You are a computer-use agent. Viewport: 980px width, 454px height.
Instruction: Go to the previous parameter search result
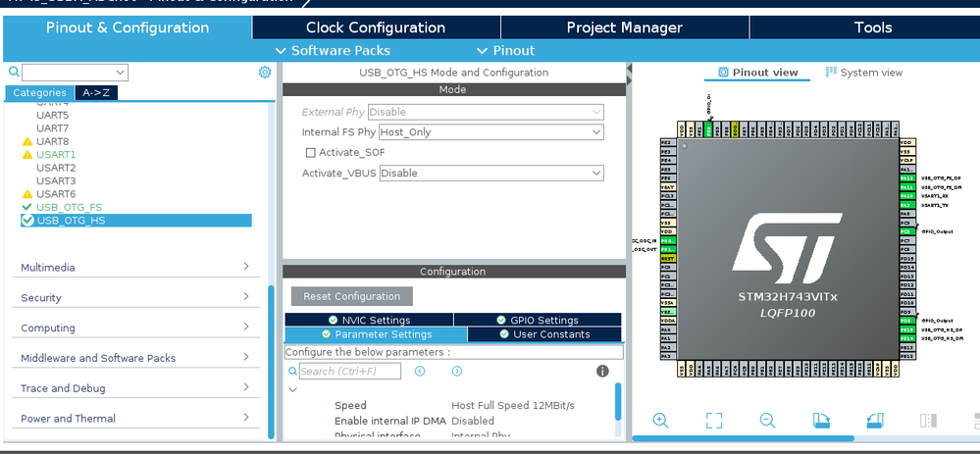[x=420, y=371]
